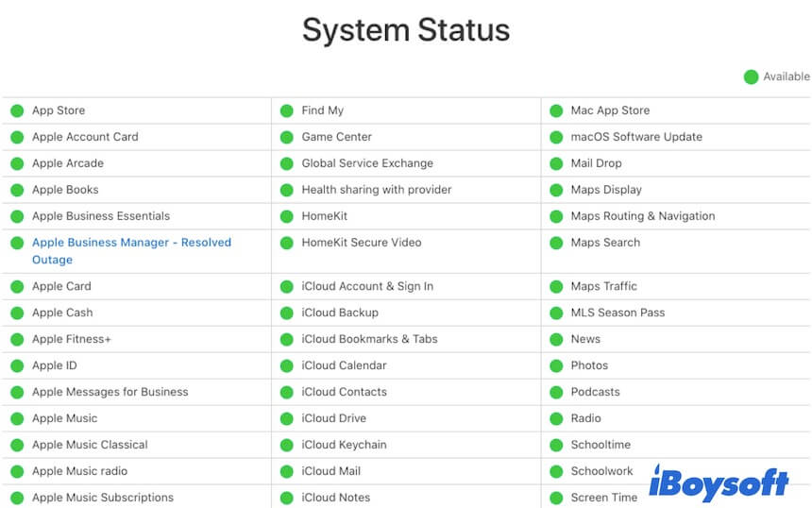812x508 pixels.
Task: Select iCloud Bookmarks & Tabs label
Action: 369,339
